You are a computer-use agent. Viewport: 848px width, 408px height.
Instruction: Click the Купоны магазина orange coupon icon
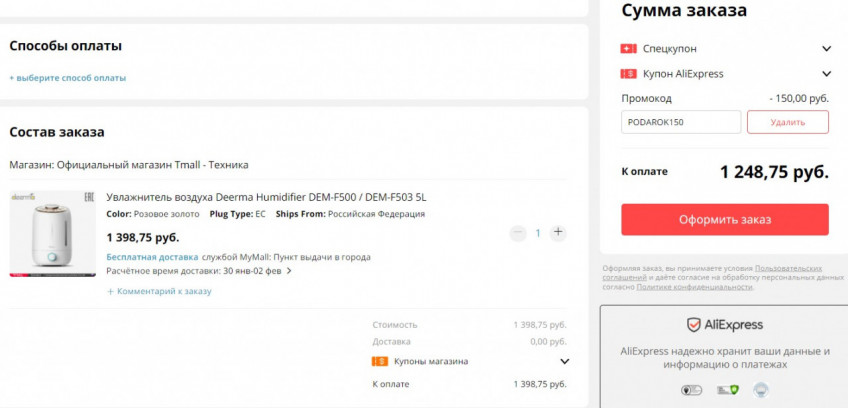coord(380,361)
